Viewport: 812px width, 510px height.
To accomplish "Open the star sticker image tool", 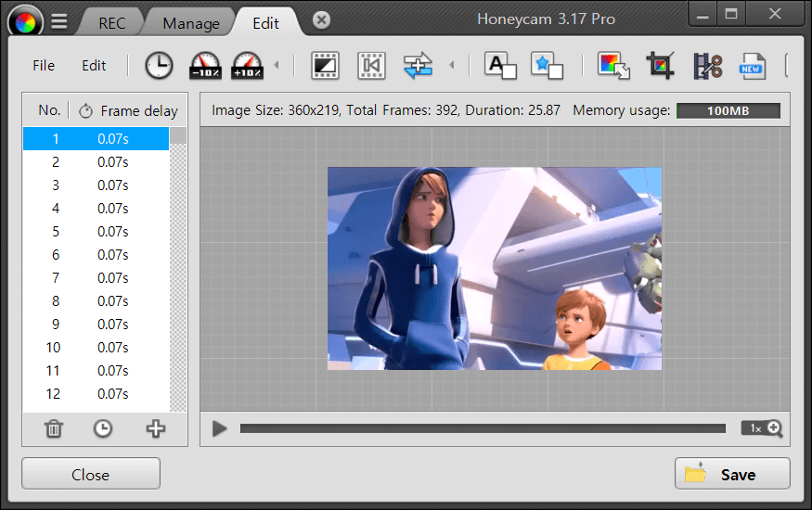I will (x=547, y=65).
